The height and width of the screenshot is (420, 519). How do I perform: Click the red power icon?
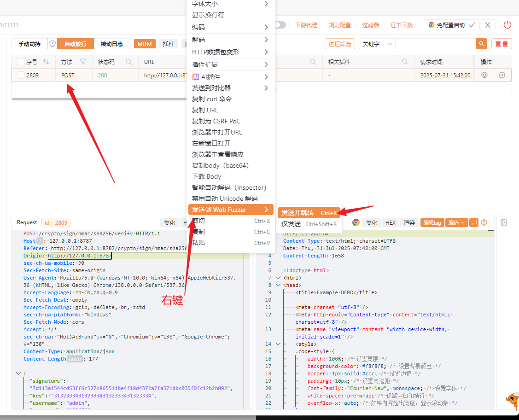(507, 25)
